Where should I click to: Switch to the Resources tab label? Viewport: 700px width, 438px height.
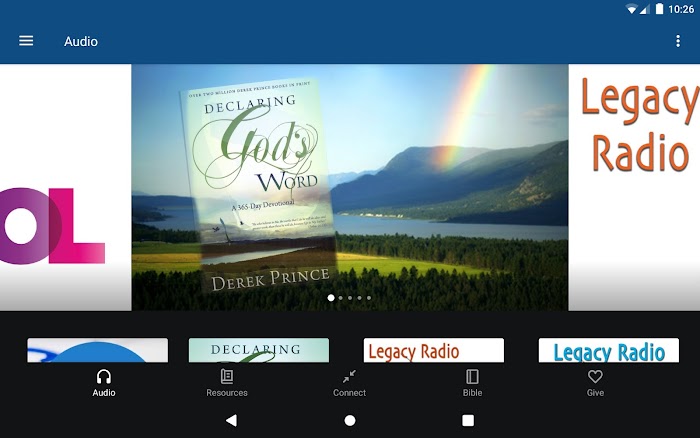tap(227, 393)
